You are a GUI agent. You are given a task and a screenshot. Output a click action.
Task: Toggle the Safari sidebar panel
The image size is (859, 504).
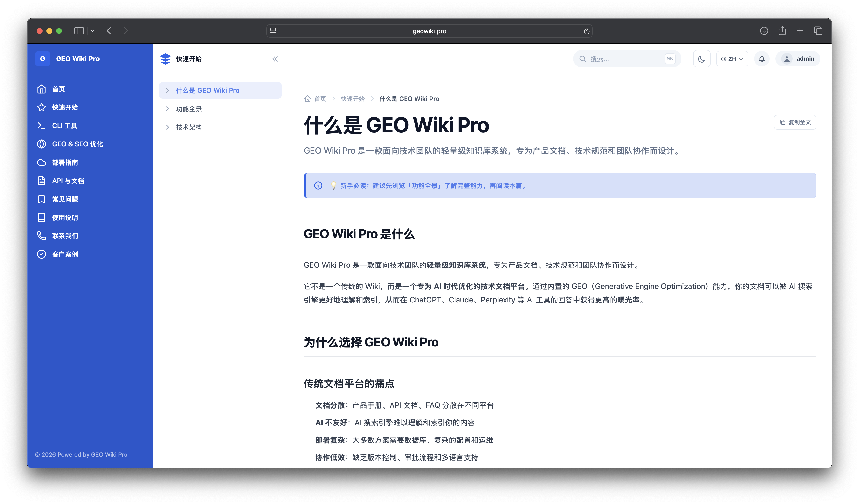click(x=79, y=31)
